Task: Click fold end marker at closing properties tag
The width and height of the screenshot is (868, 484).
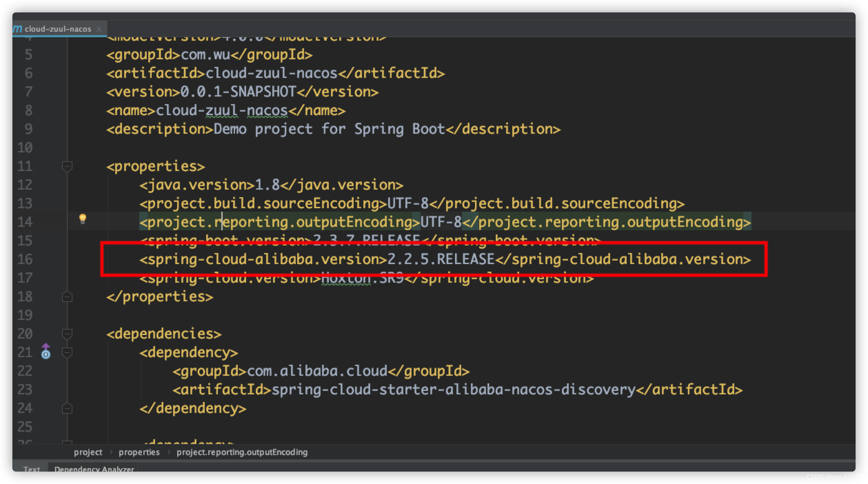Action: (67, 296)
